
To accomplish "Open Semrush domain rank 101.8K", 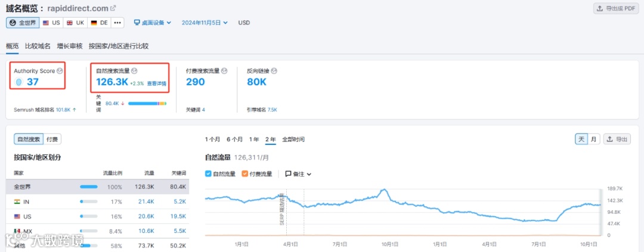I will point(63,110).
